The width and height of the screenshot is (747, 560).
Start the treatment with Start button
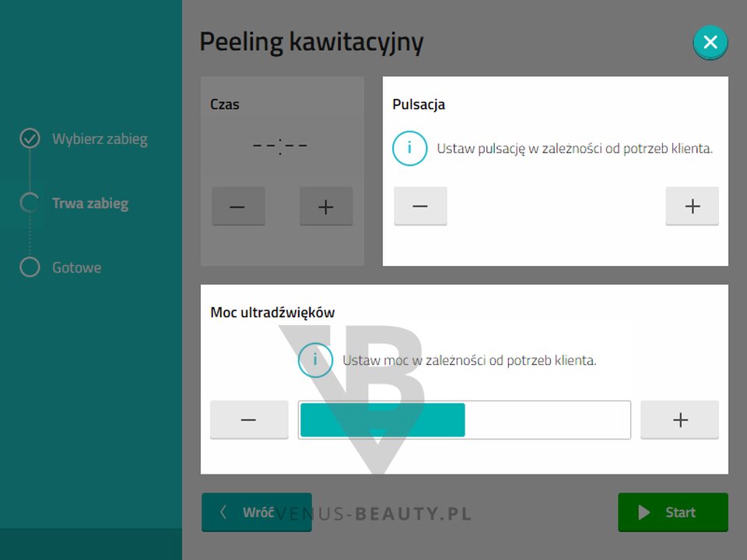(673, 513)
